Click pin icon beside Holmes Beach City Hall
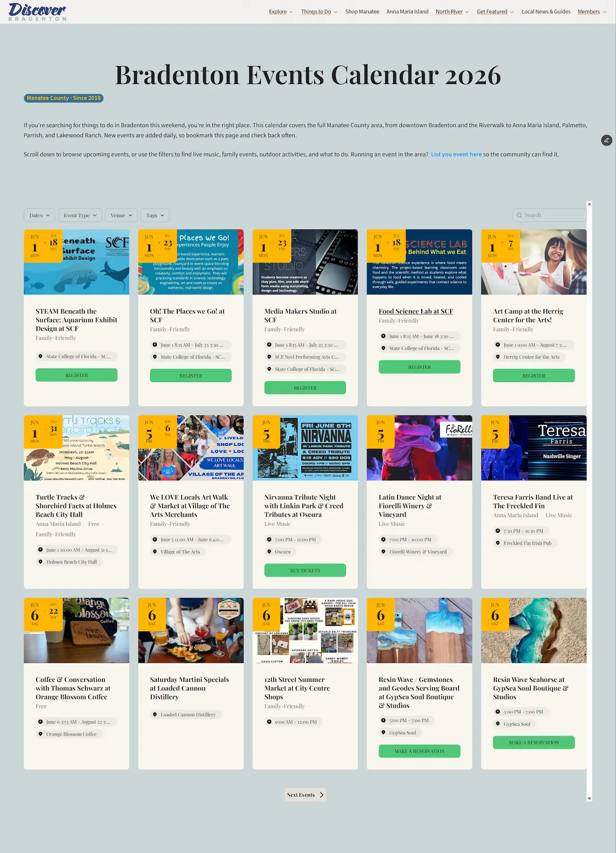This screenshot has height=853, width=616. (x=40, y=562)
